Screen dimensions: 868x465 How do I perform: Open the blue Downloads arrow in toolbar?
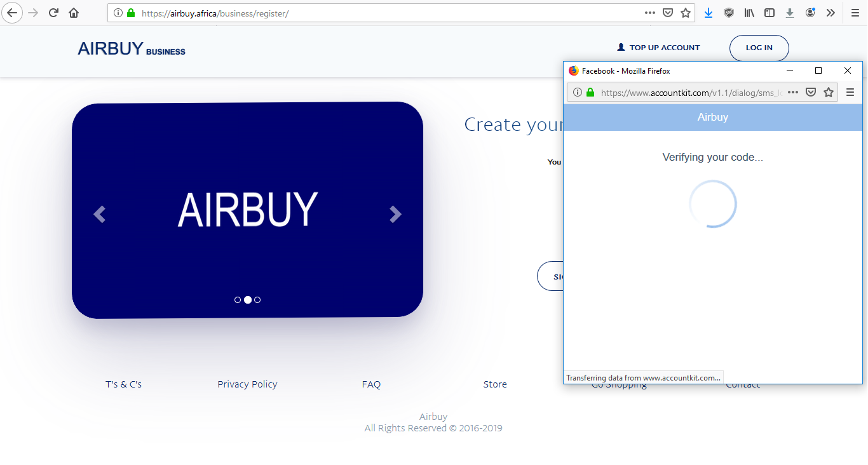click(x=709, y=13)
